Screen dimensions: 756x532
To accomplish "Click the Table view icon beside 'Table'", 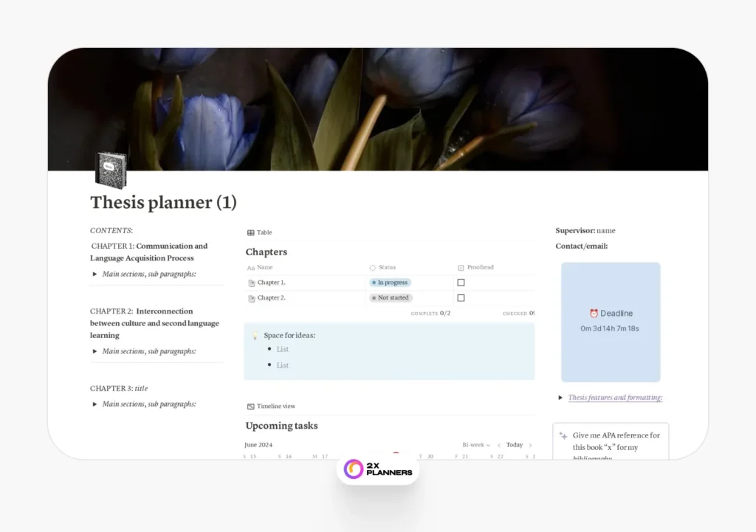I will pos(250,232).
